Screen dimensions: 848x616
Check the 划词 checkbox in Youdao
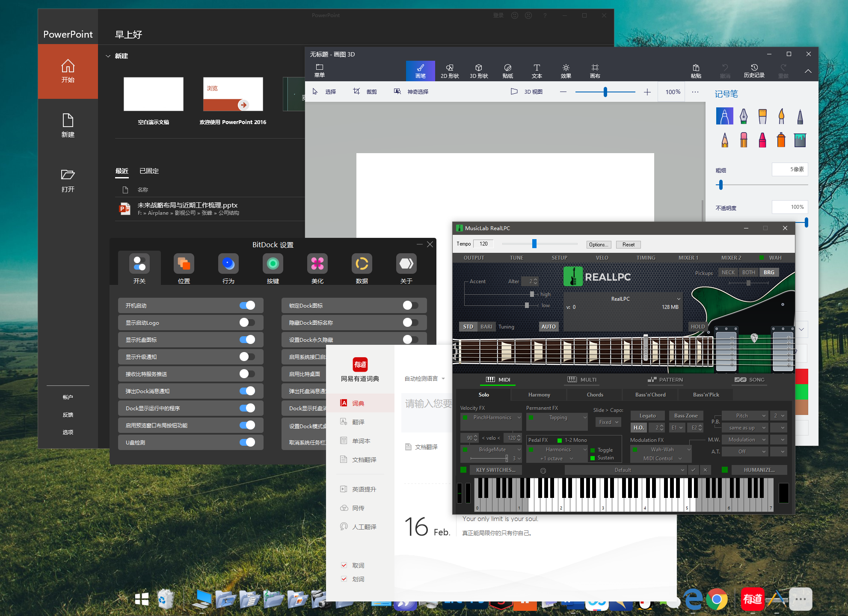(x=344, y=579)
